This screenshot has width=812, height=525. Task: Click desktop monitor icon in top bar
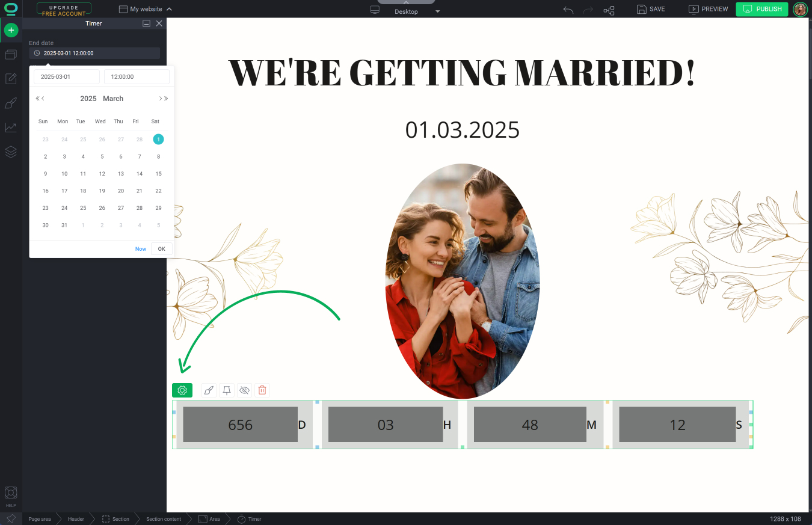coord(375,10)
